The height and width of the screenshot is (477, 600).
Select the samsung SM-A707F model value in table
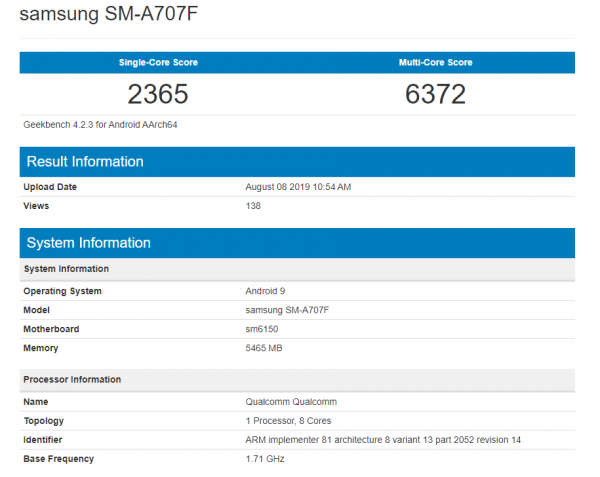(287, 310)
